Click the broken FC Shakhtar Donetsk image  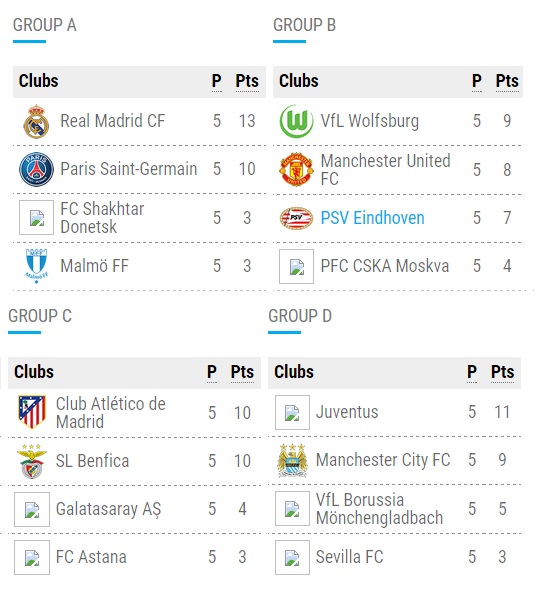pos(36,217)
